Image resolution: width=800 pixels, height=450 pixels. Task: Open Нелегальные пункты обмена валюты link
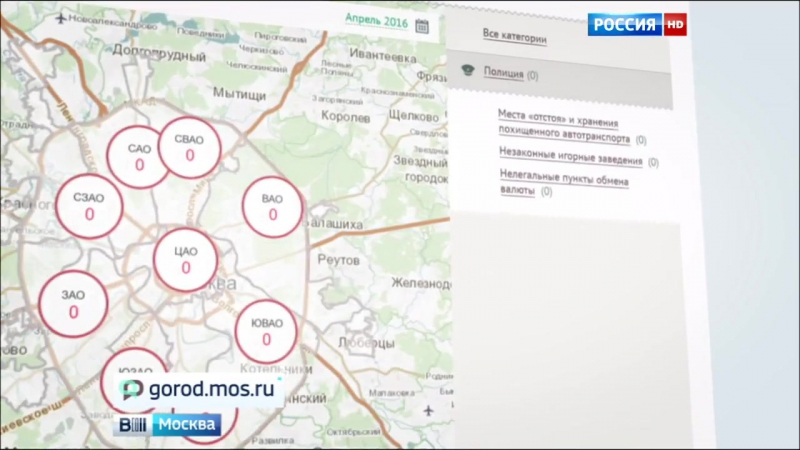(x=564, y=183)
